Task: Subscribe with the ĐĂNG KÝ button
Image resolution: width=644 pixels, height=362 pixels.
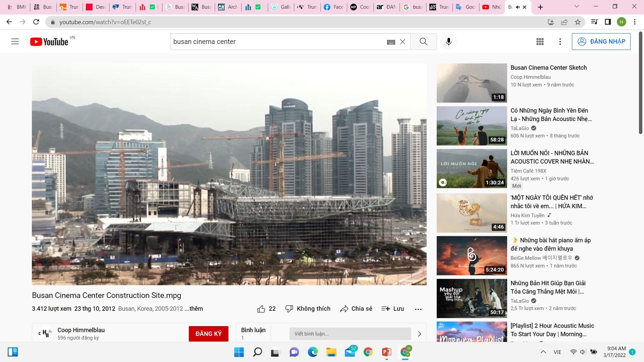Action: point(208,334)
